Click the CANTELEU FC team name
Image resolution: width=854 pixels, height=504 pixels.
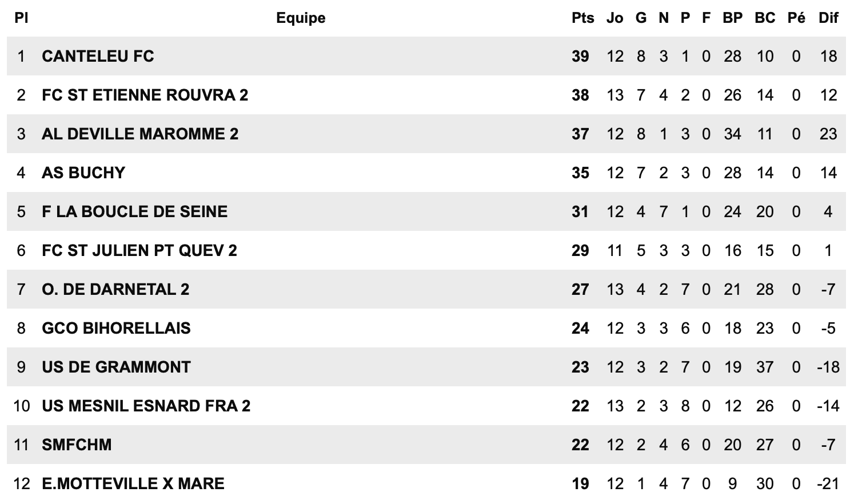tap(98, 56)
